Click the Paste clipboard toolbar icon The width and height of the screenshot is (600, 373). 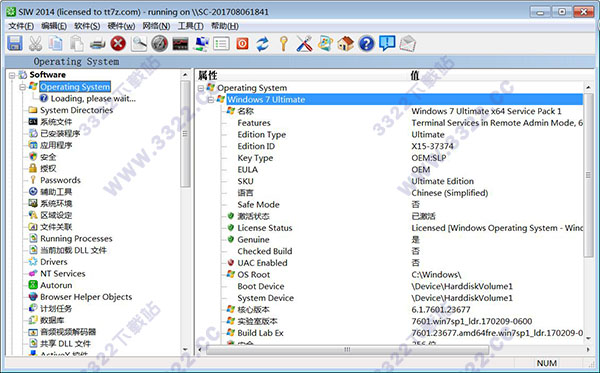click(x=77, y=44)
